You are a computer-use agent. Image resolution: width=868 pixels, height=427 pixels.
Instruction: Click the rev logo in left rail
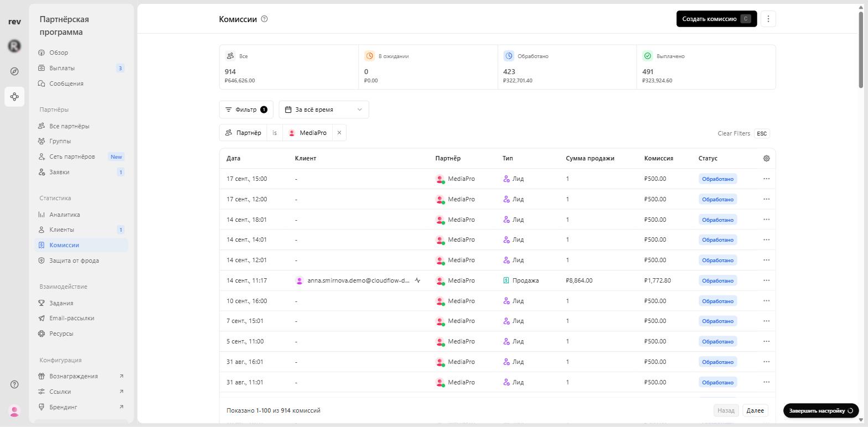pyautogui.click(x=14, y=22)
